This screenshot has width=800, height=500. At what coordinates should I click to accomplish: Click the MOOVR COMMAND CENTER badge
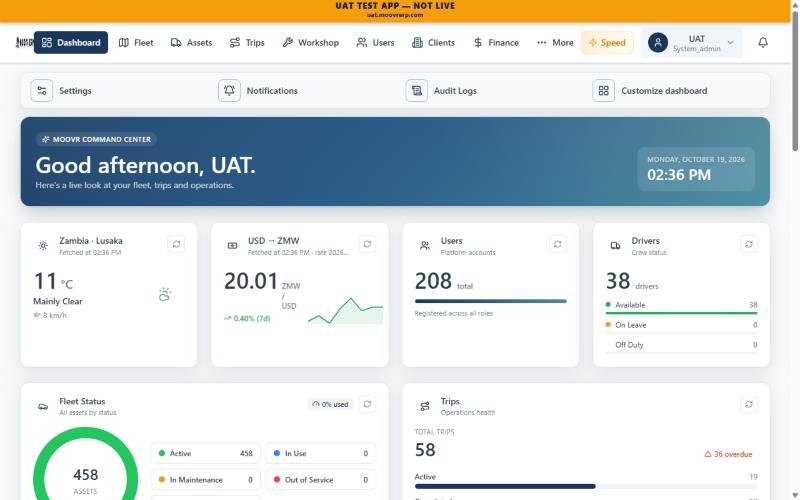pyautogui.click(x=96, y=139)
